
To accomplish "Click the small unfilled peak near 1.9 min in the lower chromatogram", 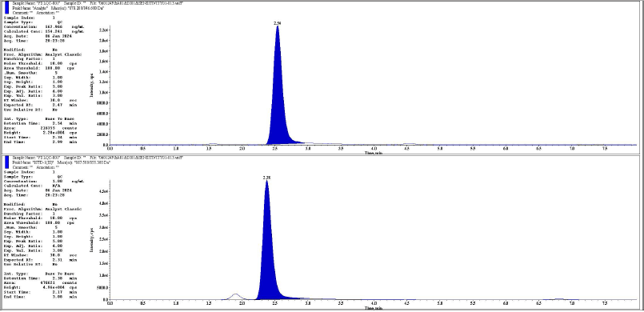I will [x=235, y=296].
